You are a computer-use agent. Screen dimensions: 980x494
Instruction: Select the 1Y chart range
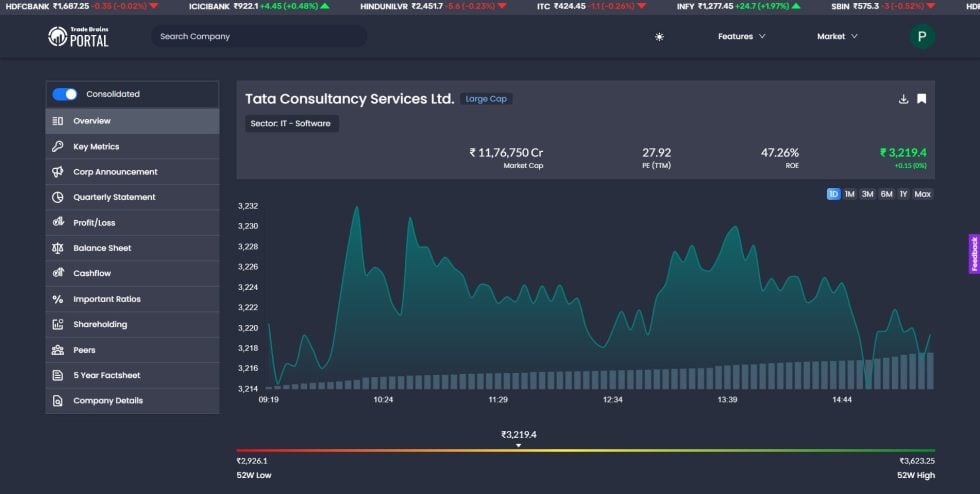click(903, 194)
